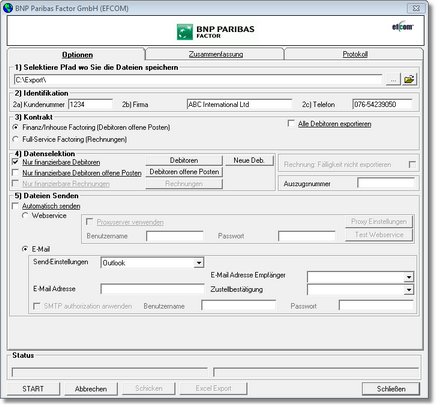This screenshot has height=406, width=436.
Task: Click the export path field C:\Export\
Action: click(x=198, y=80)
